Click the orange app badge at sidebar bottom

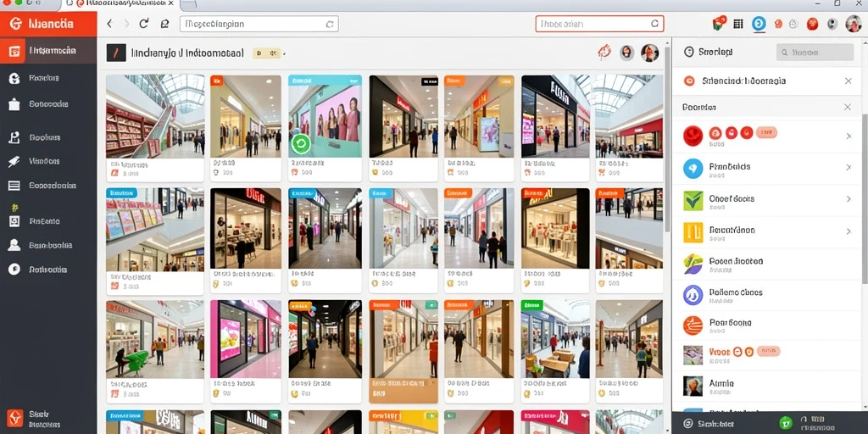click(14, 417)
